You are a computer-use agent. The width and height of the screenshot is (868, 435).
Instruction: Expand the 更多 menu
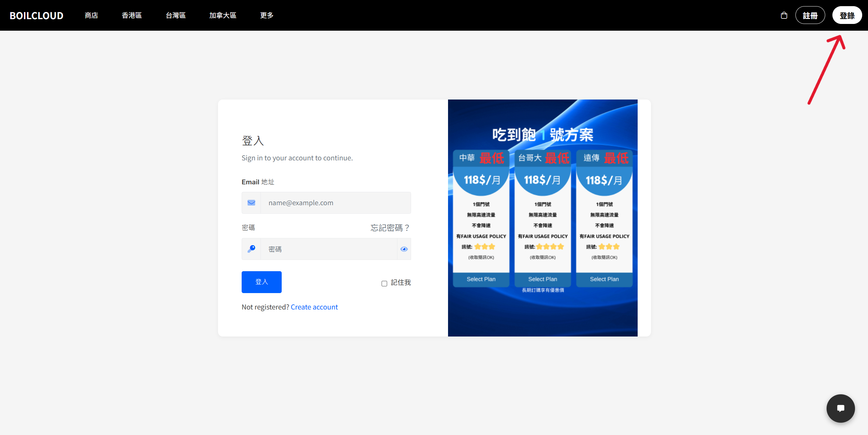[267, 15]
